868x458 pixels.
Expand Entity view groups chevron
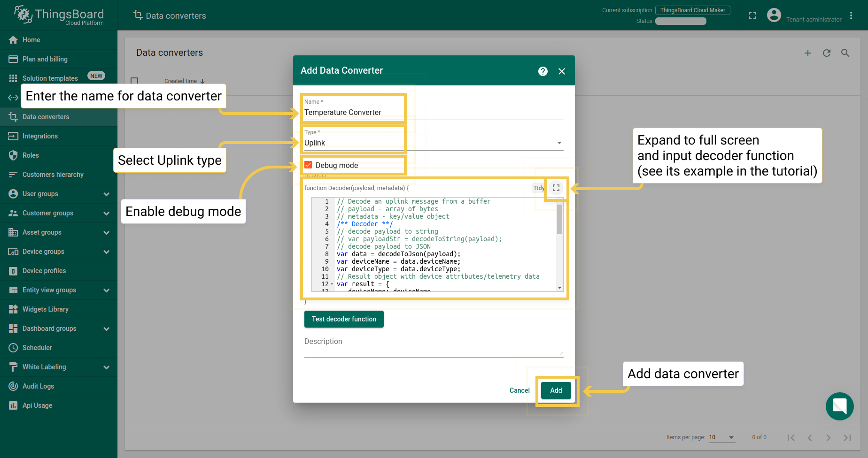point(107,290)
